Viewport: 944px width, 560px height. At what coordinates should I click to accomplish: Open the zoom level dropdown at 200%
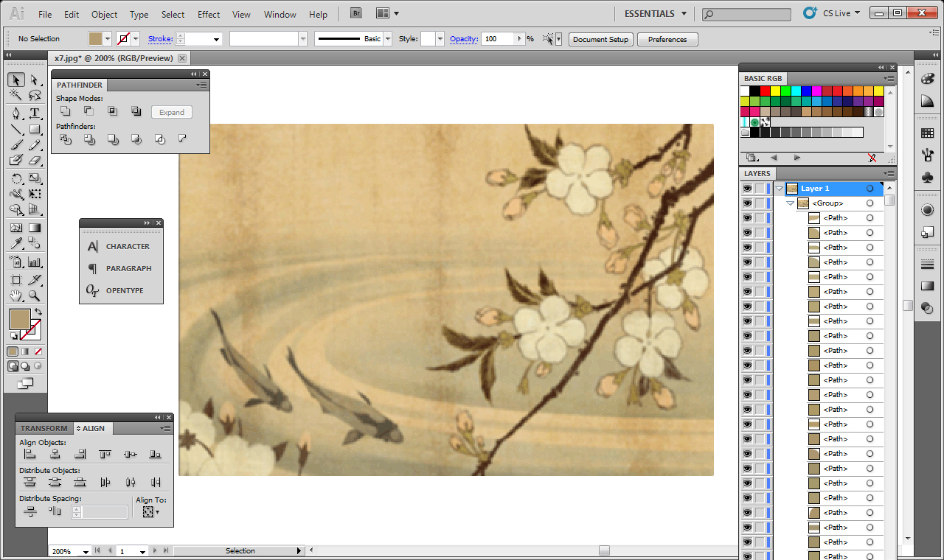[x=86, y=551]
